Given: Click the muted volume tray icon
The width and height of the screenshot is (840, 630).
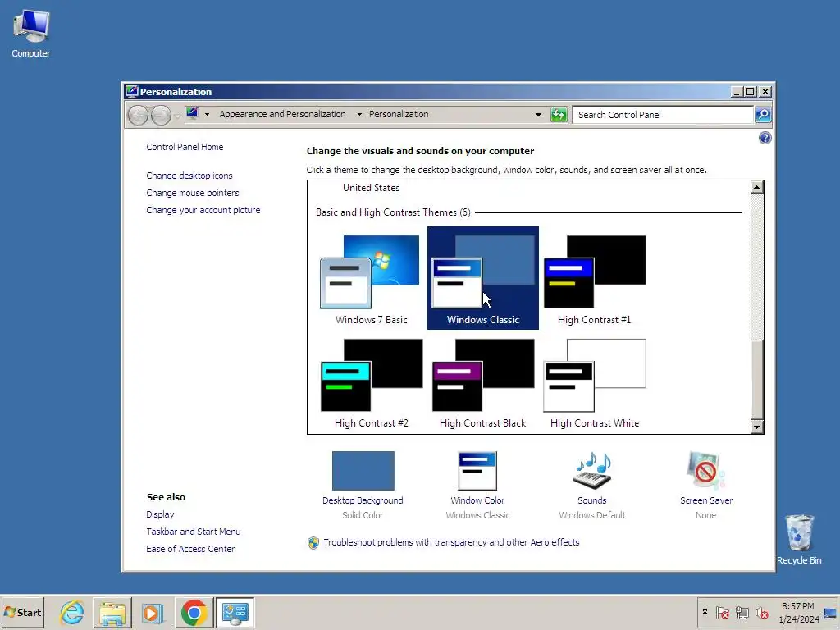Looking at the screenshot, I should [761, 612].
